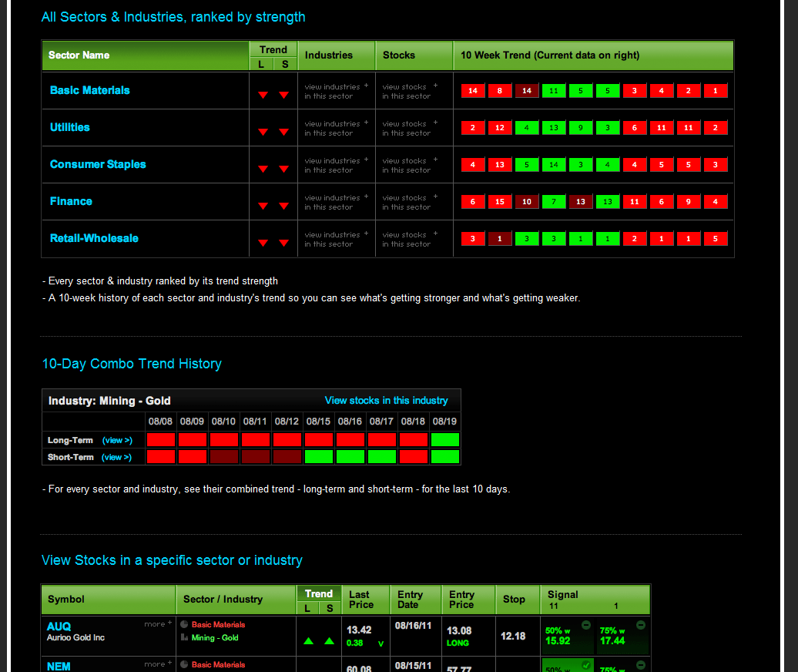Click AUQ short-term green up arrow

tap(329, 641)
